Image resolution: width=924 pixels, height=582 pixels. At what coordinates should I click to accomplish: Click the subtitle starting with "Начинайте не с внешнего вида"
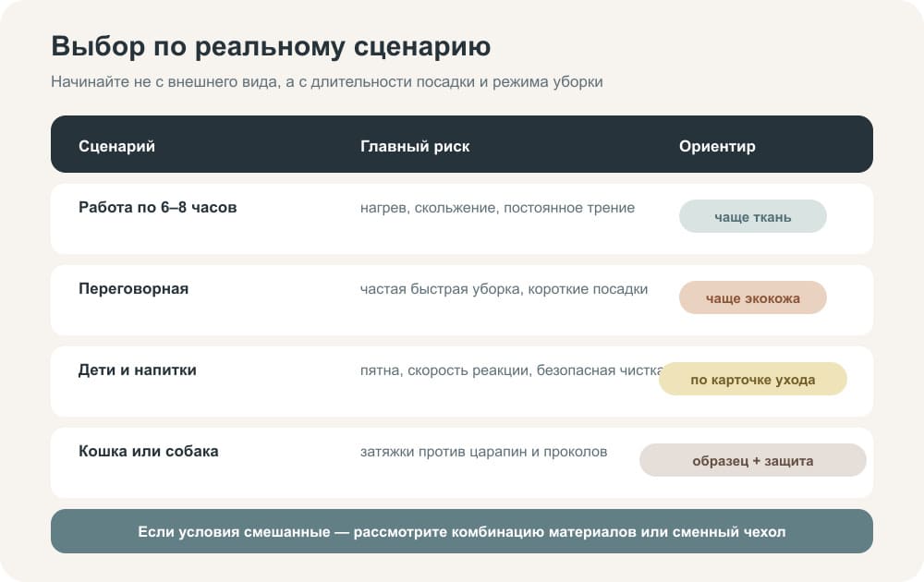click(x=327, y=82)
